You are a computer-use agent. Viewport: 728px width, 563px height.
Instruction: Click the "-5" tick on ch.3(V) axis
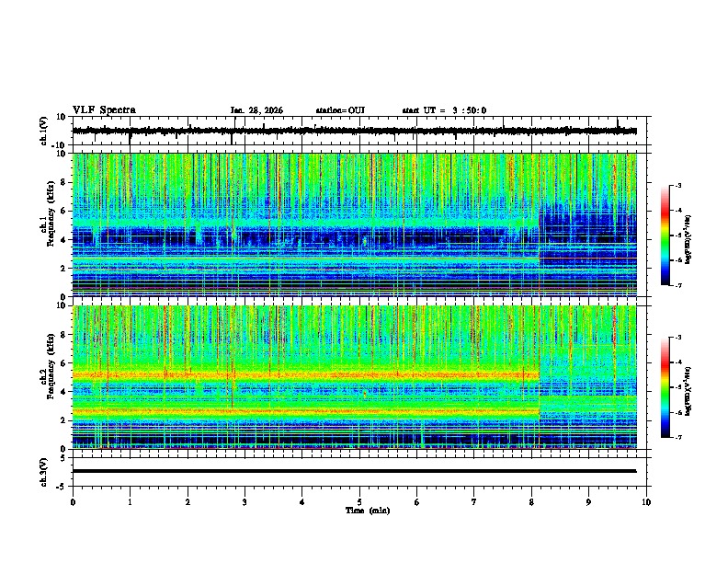(x=63, y=487)
